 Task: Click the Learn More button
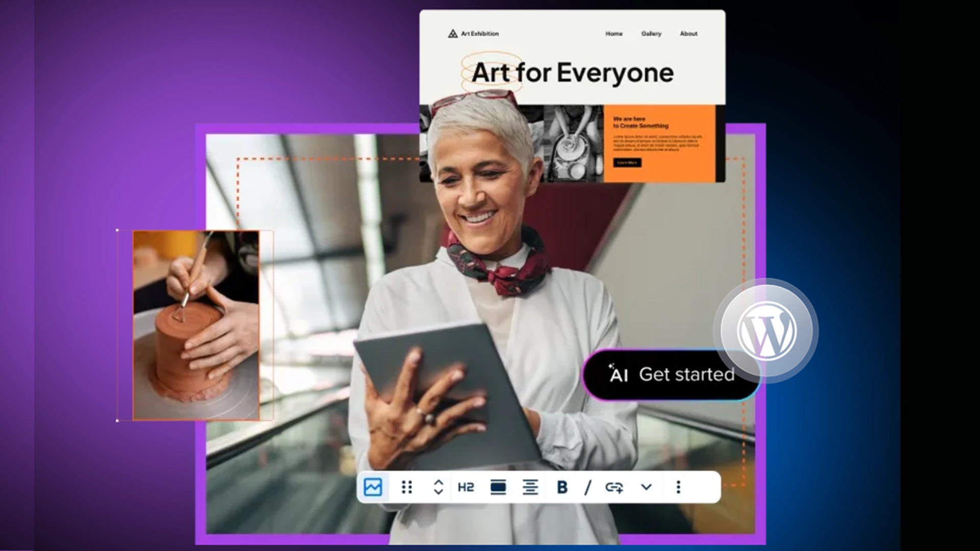[x=627, y=163]
